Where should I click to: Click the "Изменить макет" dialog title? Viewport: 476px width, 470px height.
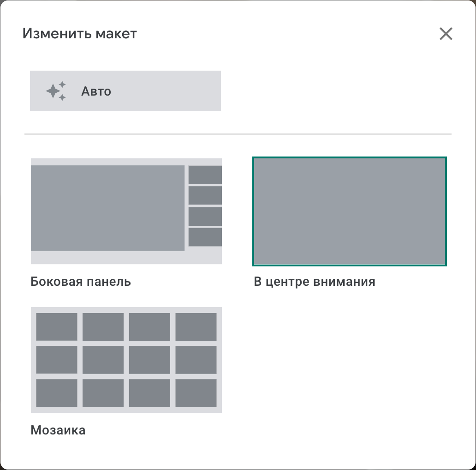(79, 34)
